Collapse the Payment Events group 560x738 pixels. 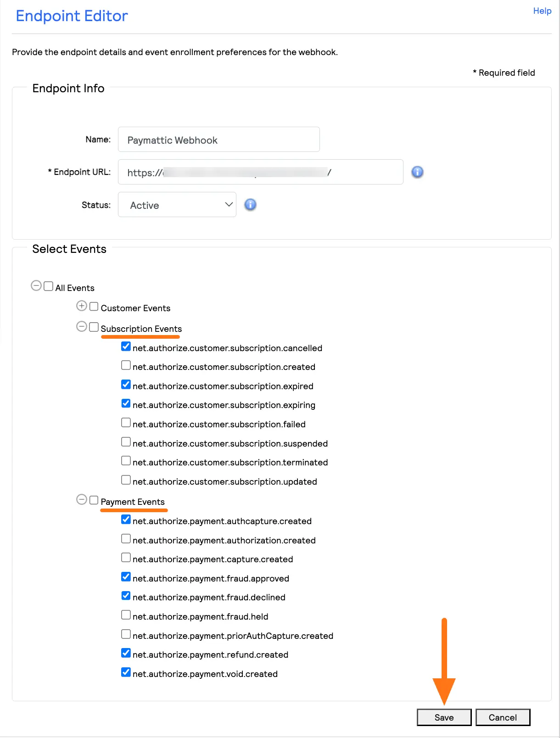(x=82, y=499)
